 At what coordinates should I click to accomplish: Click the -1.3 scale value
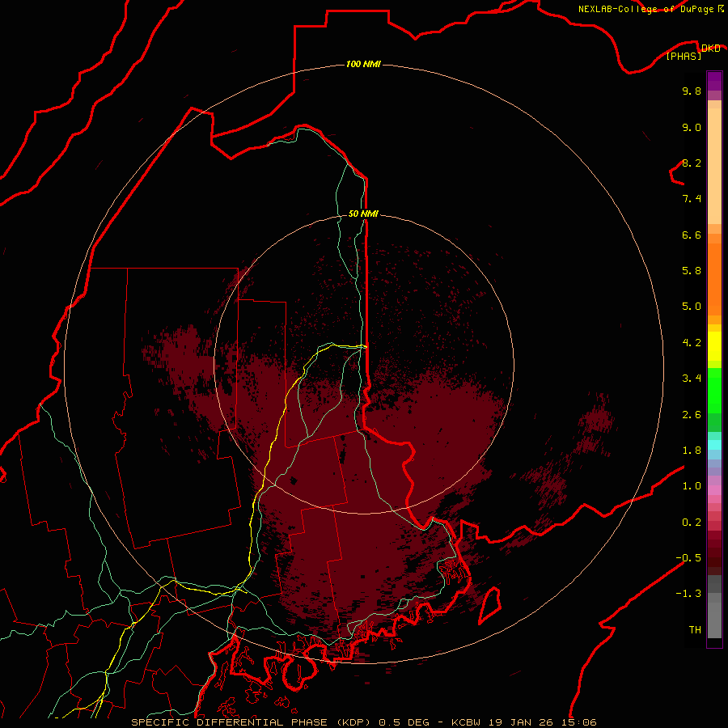(x=688, y=594)
